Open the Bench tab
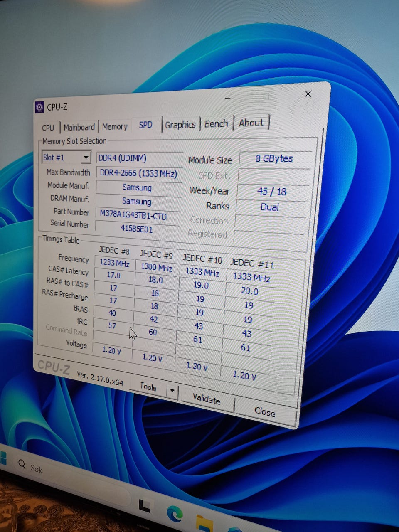399x532 pixels. tap(216, 123)
